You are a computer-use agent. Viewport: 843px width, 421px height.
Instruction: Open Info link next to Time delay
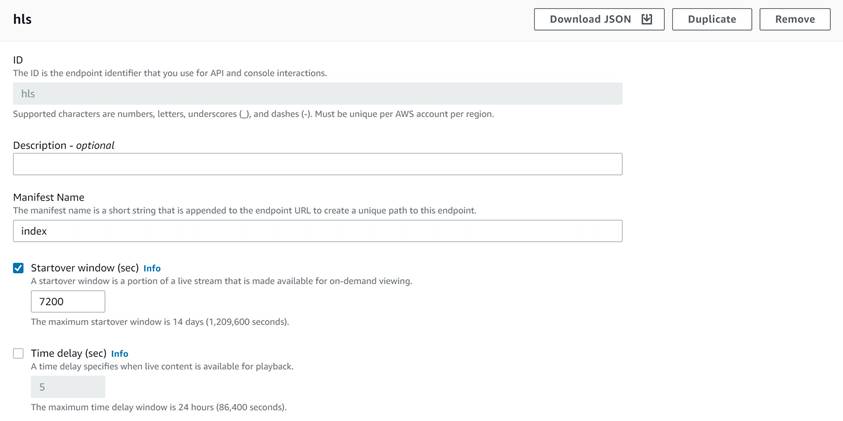[119, 353]
